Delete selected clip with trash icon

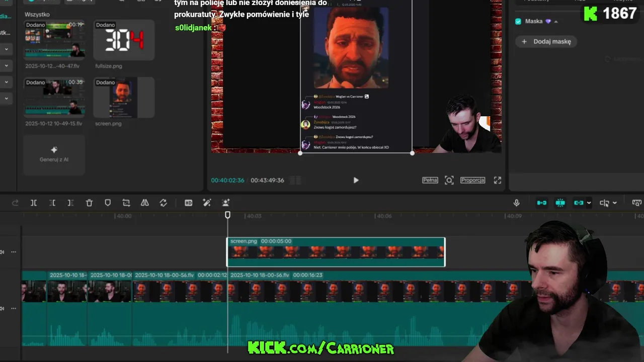point(89,203)
